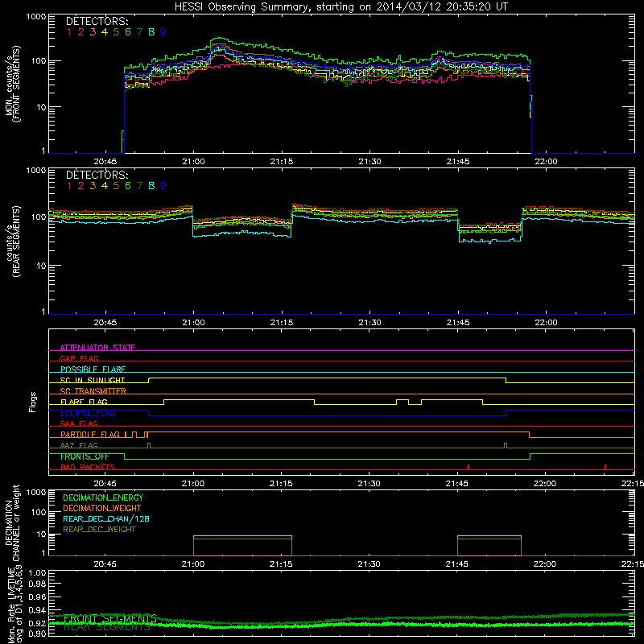Select yellow detector 4 in rear segments legend
The height and width of the screenshot is (644, 644).
tap(105, 186)
